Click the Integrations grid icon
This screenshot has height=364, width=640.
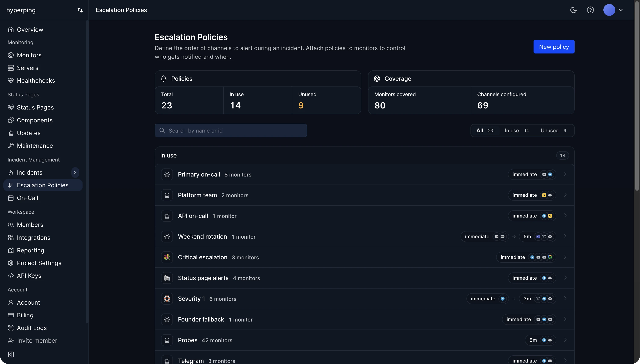coord(11,238)
